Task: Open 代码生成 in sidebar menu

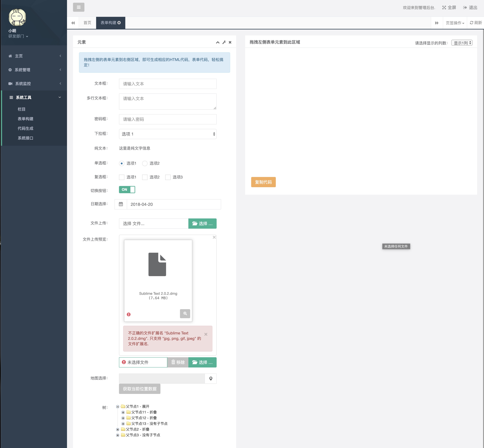Action: (25, 128)
